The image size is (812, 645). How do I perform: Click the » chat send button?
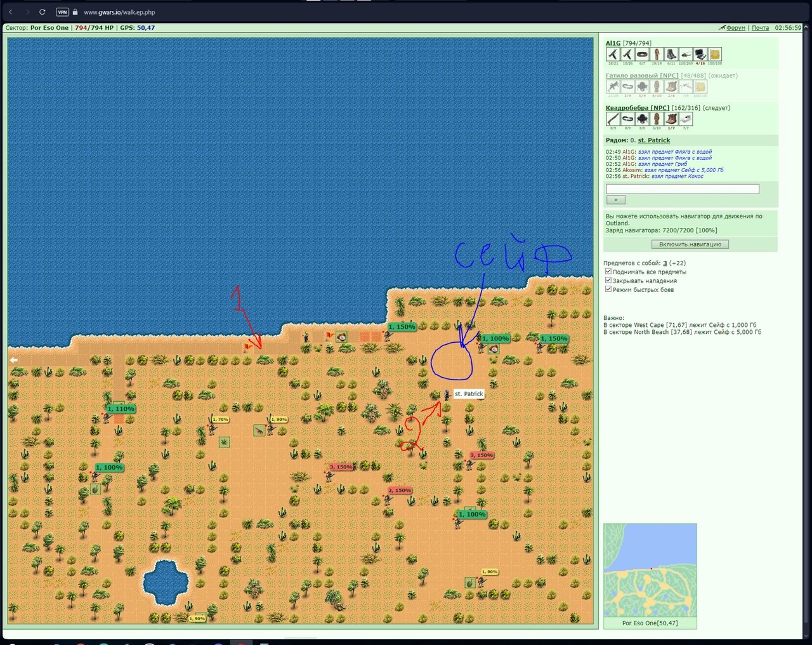click(x=615, y=199)
